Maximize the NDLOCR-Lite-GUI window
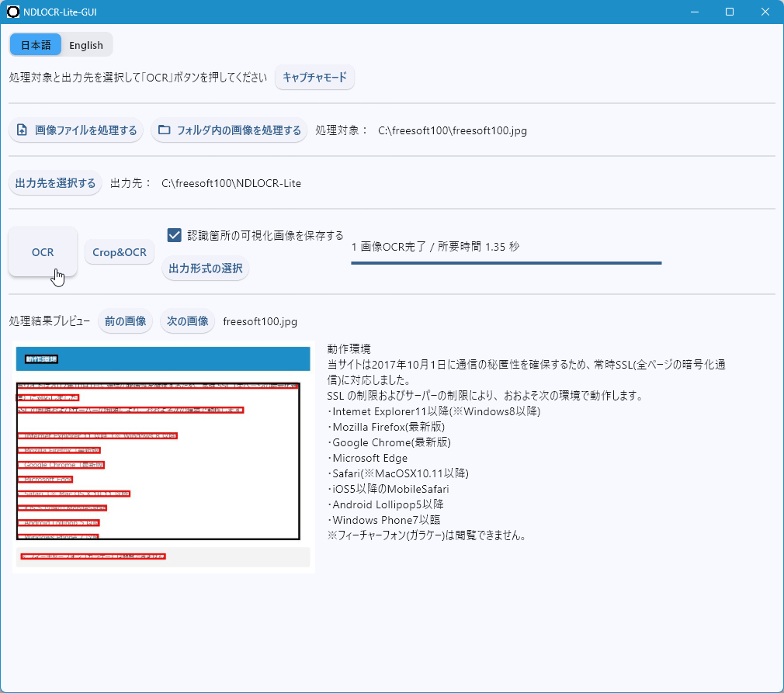 click(x=730, y=12)
